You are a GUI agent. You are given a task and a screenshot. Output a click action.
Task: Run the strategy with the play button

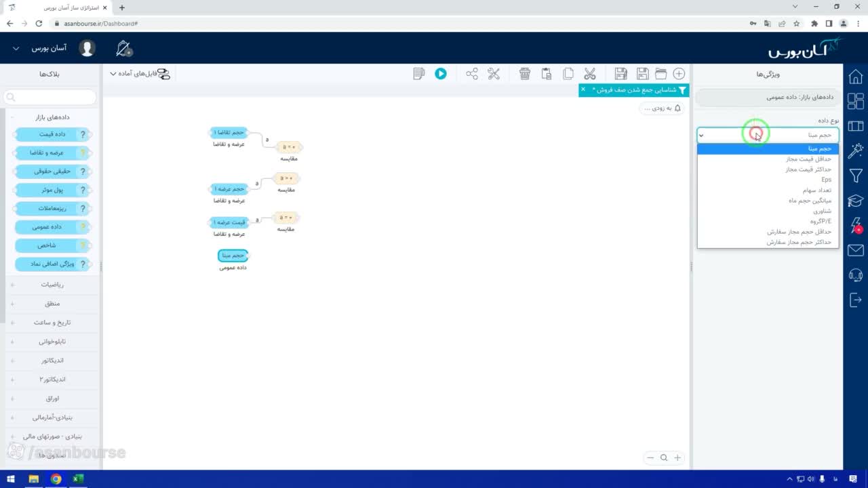pos(441,74)
